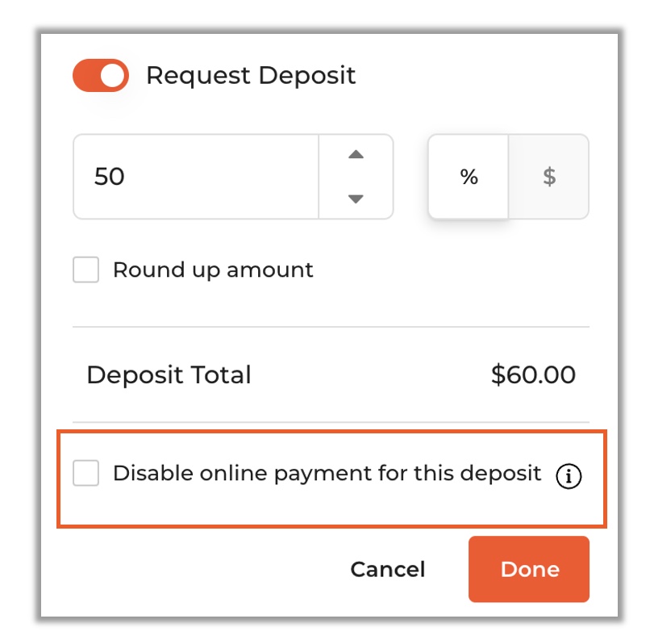Click the stepper column beside the amount field

point(356,177)
